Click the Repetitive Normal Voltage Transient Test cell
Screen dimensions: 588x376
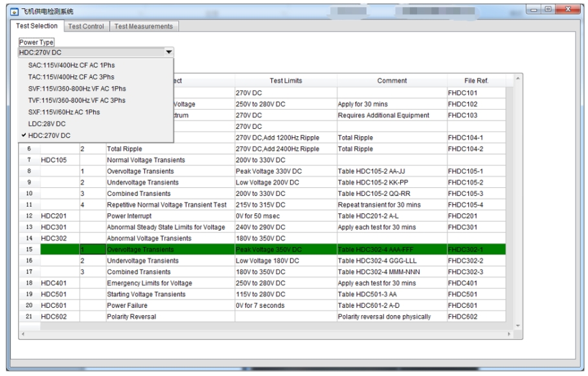point(170,205)
